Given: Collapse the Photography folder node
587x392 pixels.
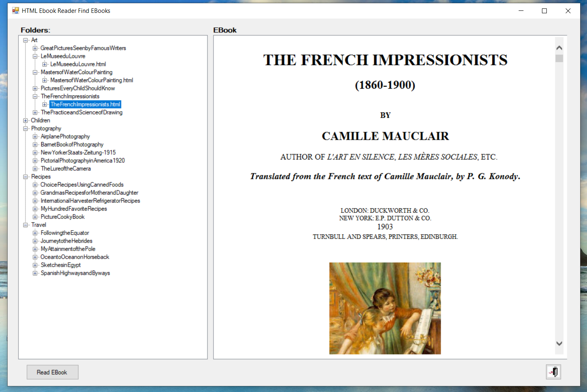Looking at the screenshot, I should (25, 129).
